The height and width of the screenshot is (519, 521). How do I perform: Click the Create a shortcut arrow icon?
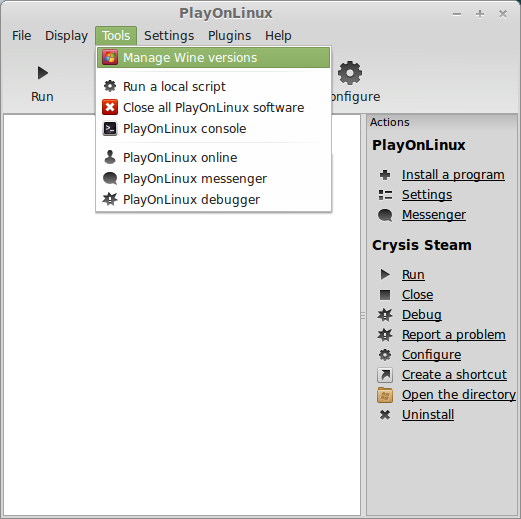[385, 375]
